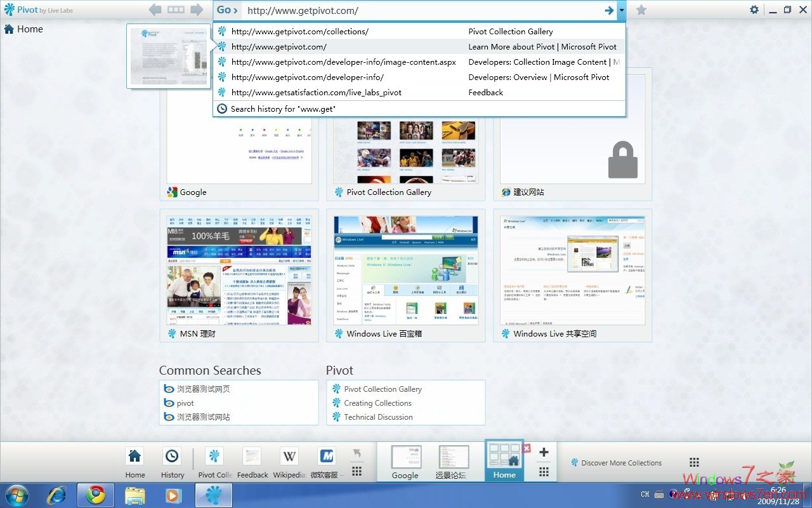Select suggestion www.getpivot.com/collections/
This screenshot has width=812, height=508.
click(419, 31)
